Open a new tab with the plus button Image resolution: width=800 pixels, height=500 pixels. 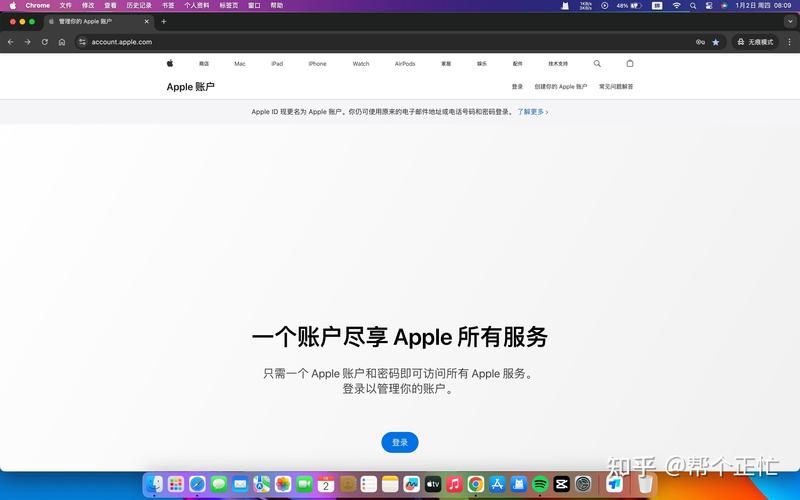click(164, 21)
